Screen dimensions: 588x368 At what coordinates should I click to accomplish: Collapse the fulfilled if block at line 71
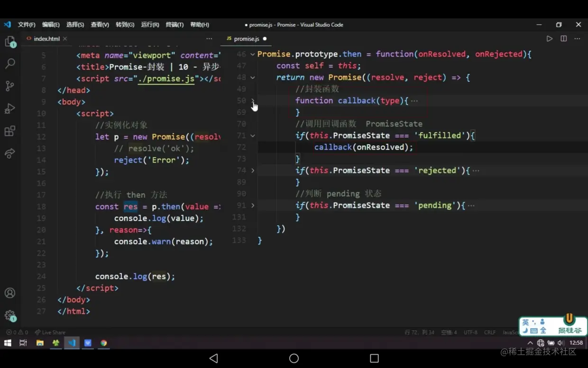click(253, 135)
